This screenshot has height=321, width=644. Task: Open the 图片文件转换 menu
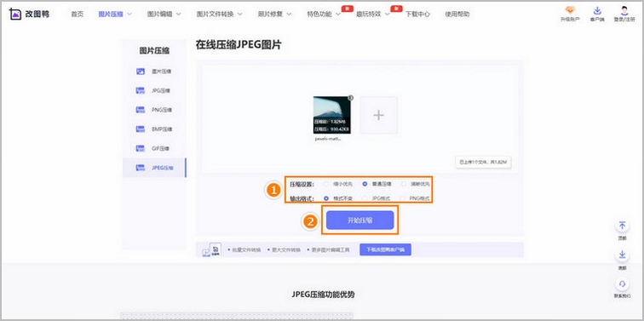(215, 14)
